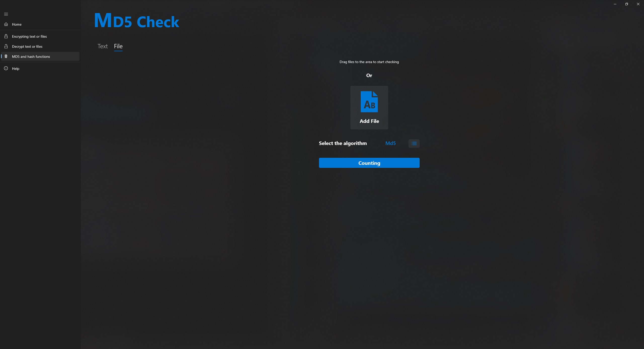
Task: Go to the Home page
Action: coord(17,24)
